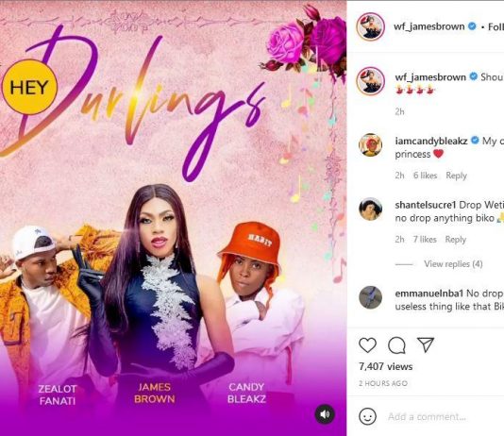Reply to iamcandybleakz comment
The height and width of the screenshot is (436, 504).
tap(456, 176)
